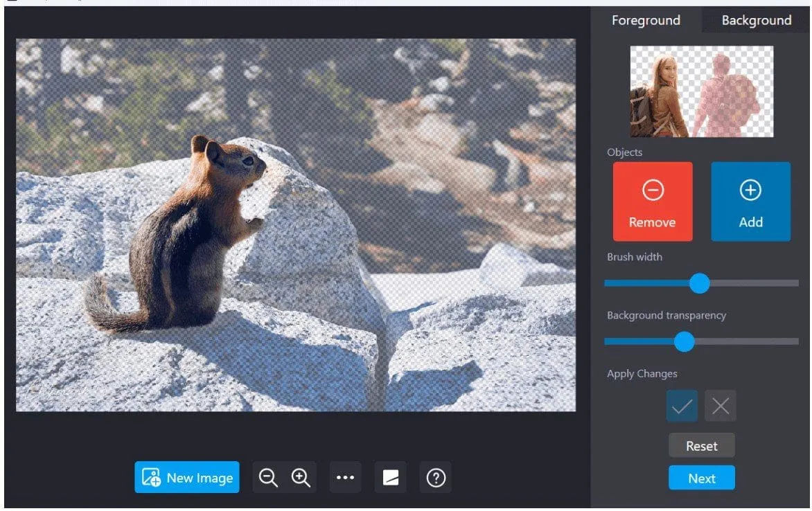Switch to the Background tab

[756, 21]
